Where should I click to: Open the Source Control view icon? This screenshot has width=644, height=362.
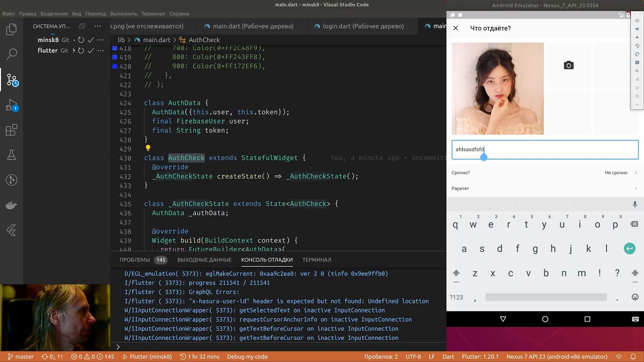tap(12, 79)
